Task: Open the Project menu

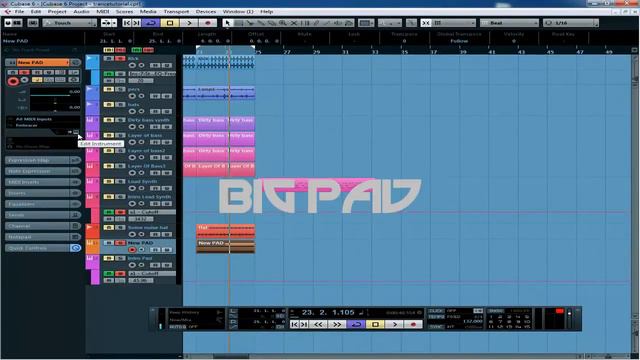Action: (57, 11)
